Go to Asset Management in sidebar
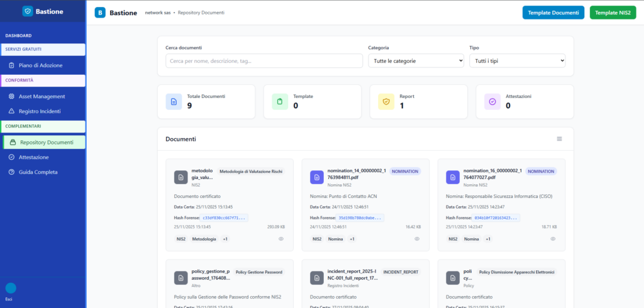This screenshot has width=644, height=308. (x=42, y=96)
